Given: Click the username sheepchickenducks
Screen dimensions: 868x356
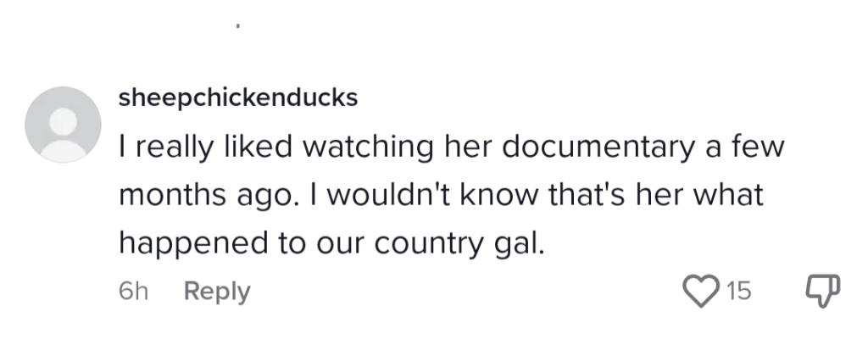Looking at the screenshot, I should 237,98.
